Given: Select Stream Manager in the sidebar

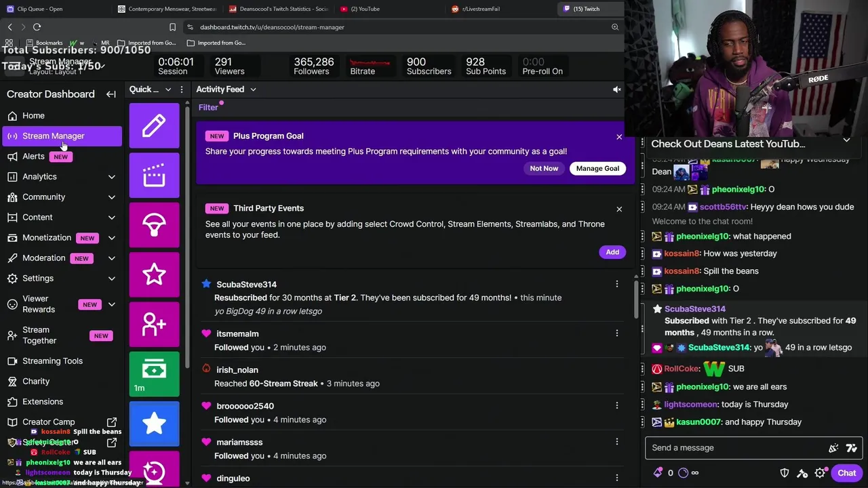Looking at the screenshot, I should 62,136.
